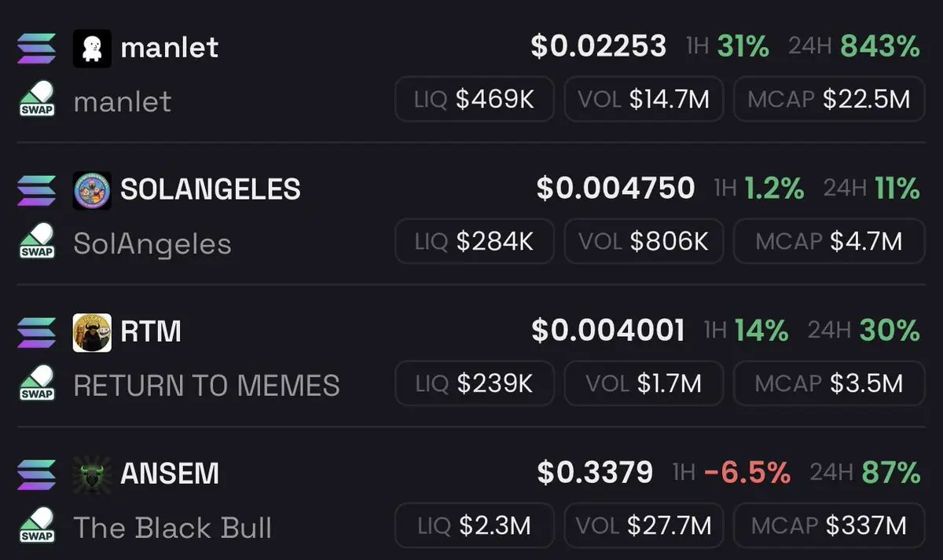
Task: Click the MCAP $22.5M badge
Action: point(829,99)
